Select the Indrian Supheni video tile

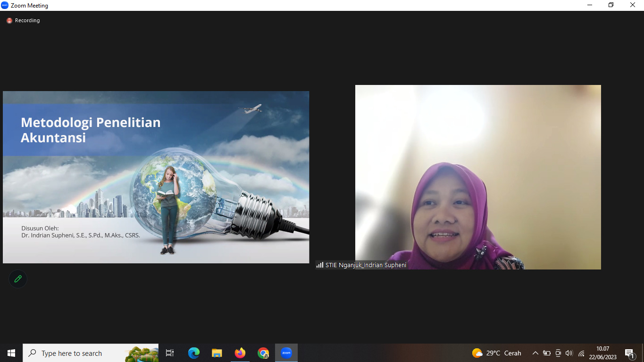coord(478,177)
